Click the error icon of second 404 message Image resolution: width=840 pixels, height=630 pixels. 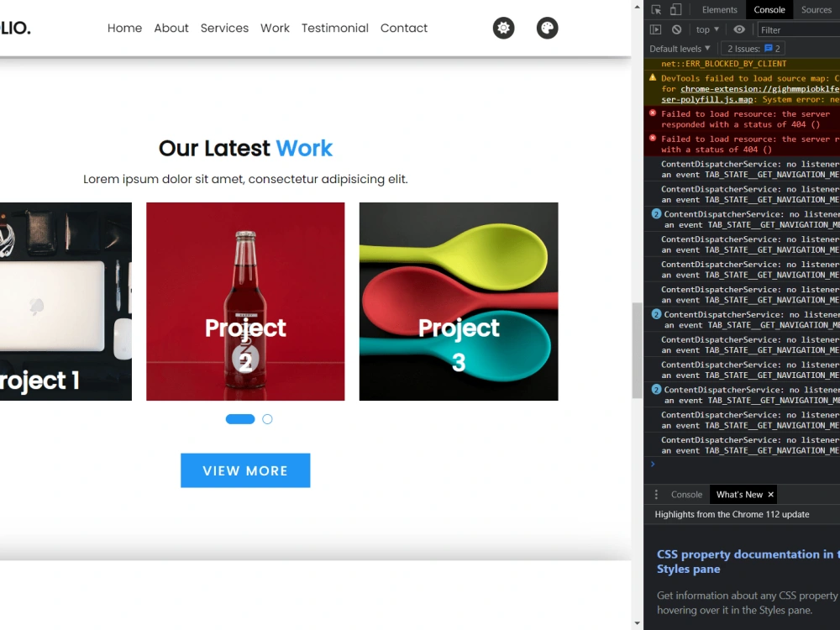pos(653,139)
